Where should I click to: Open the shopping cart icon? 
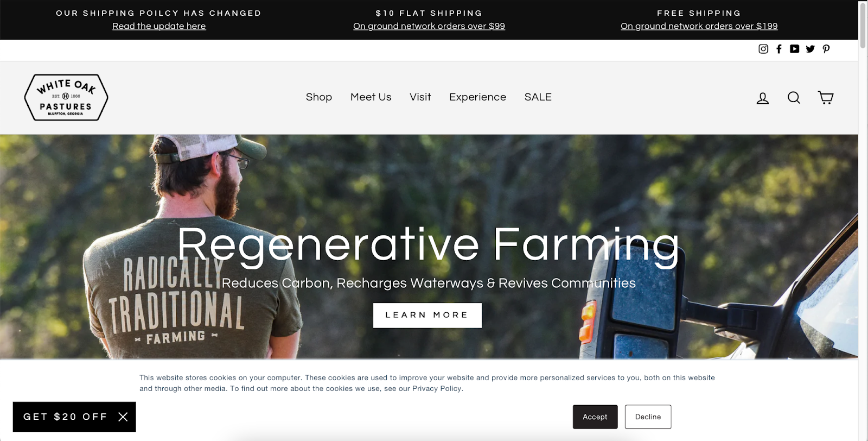coord(826,98)
